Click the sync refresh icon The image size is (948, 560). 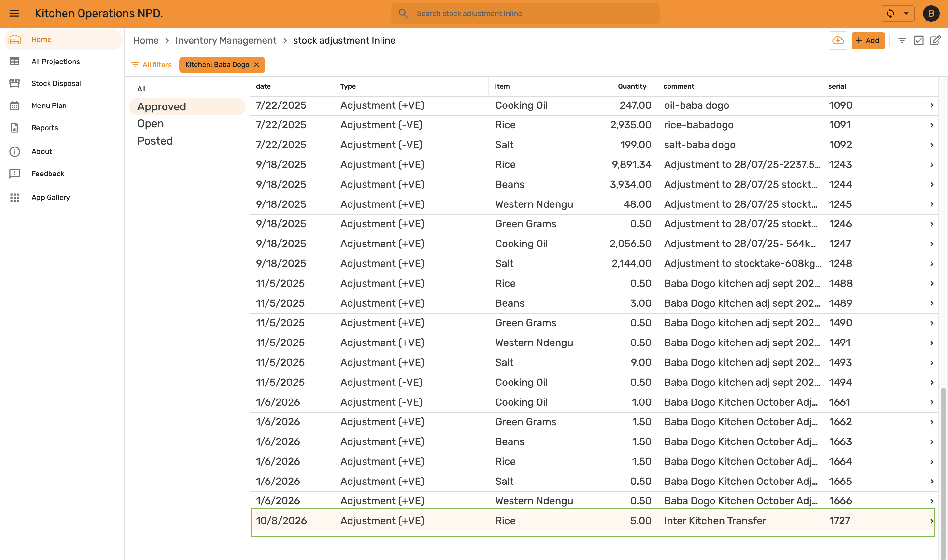(890, 14)
